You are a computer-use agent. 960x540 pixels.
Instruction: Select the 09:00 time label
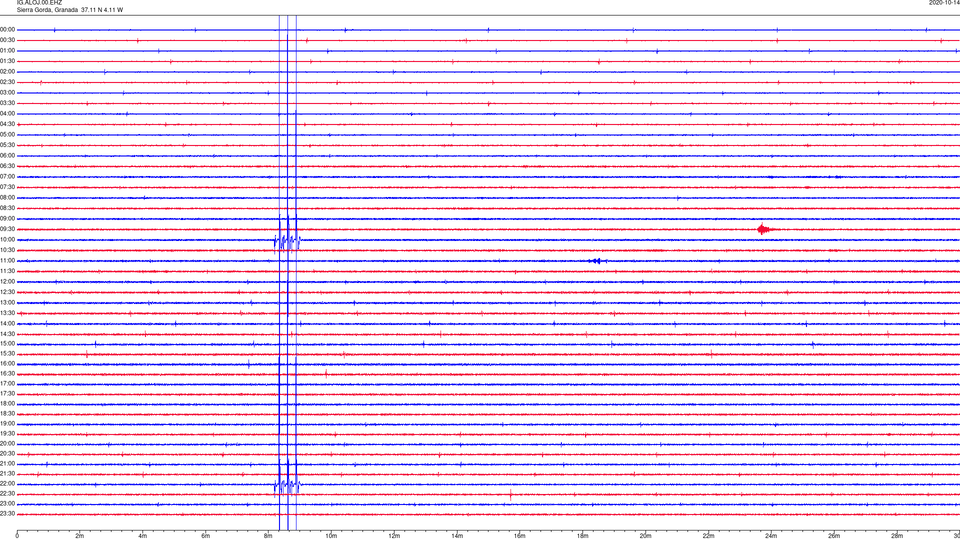tap(8, 219)
